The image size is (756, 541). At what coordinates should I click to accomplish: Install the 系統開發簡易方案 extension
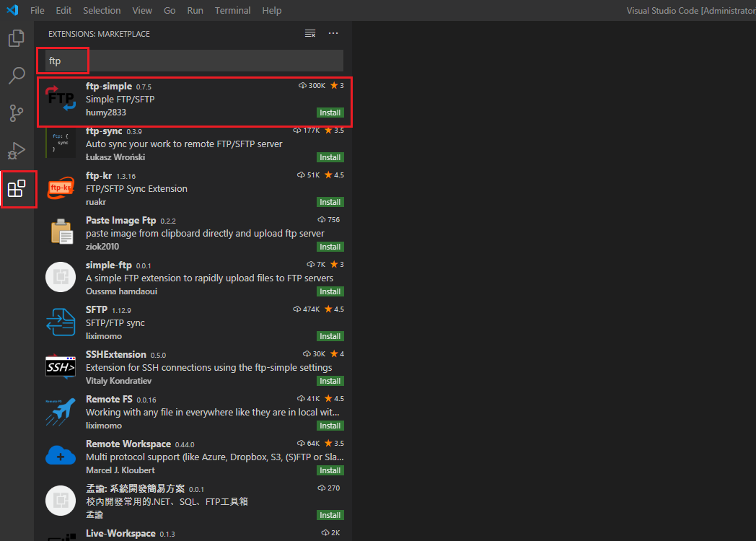point(330,515)
